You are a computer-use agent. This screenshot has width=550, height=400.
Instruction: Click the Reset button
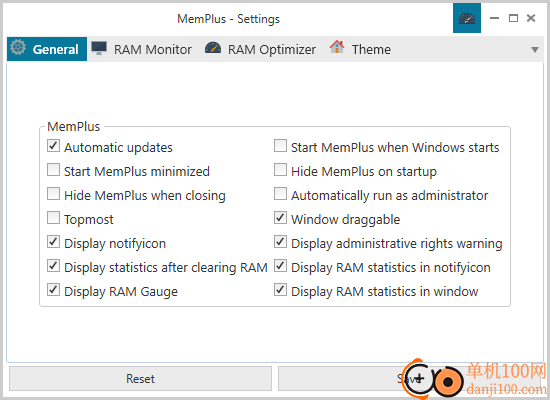tap(140, 379)
